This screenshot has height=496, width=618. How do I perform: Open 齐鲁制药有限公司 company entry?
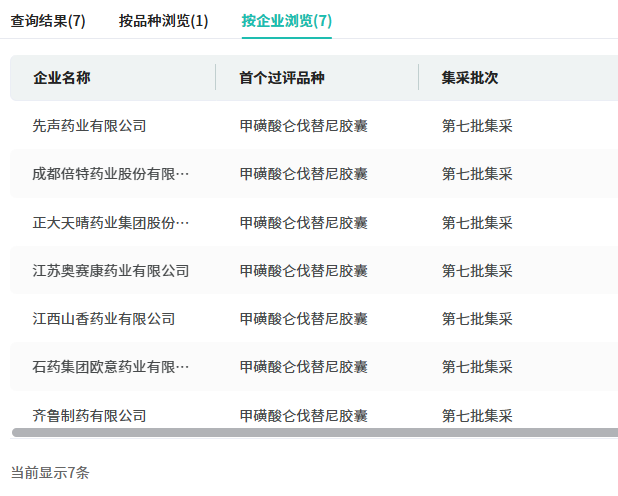[x=90, y=415]
